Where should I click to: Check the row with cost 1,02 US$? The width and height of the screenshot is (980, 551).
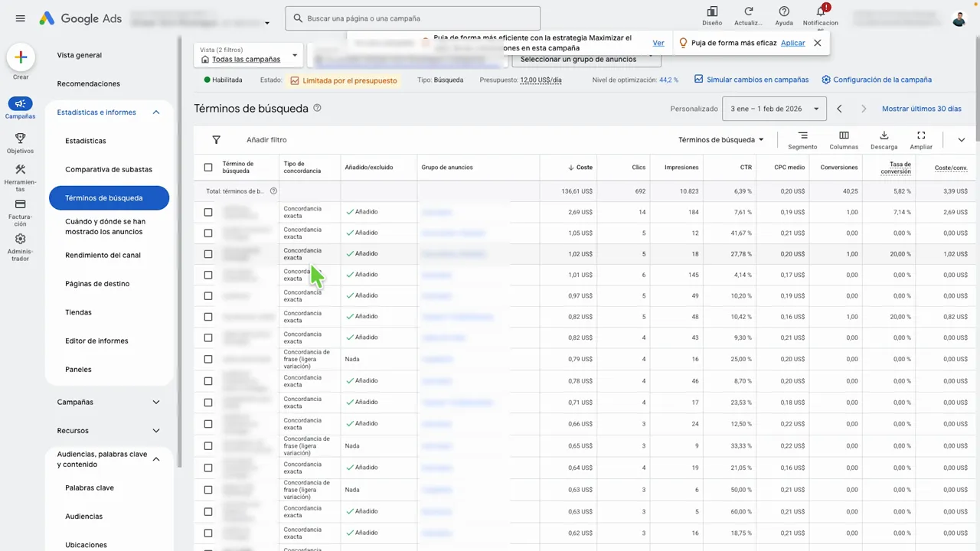click(x=208, y=254)
